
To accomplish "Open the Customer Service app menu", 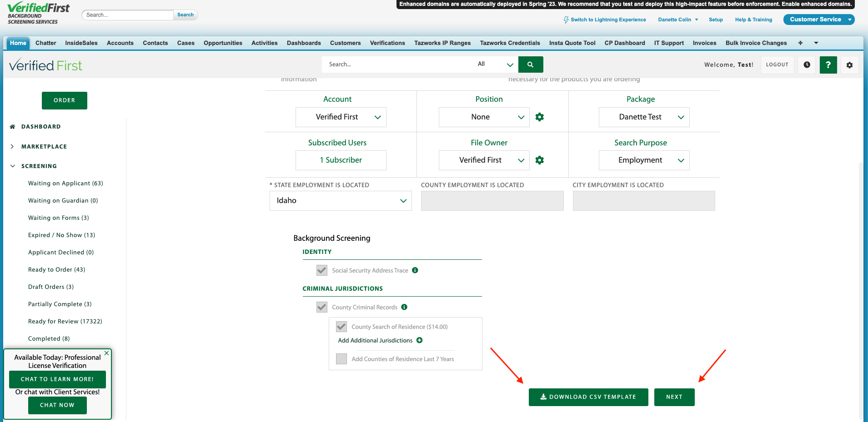I will click(819, 20).
